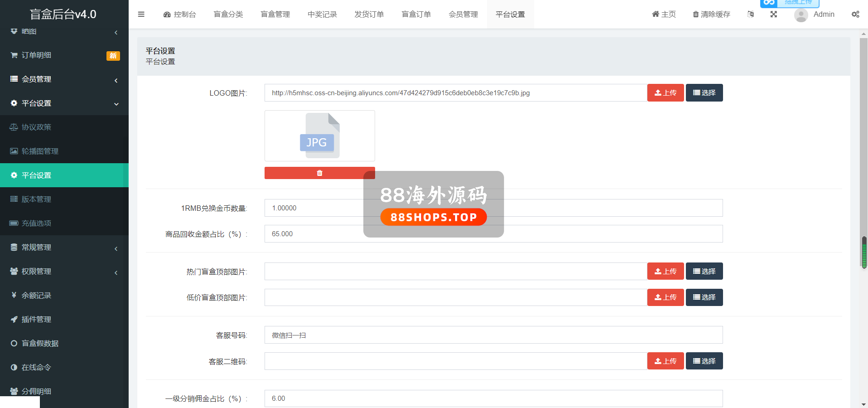Image resolution: width=868 pixels, height=408 pixels.
Task: Click 上传 button for LOGO图片
Action: (x=665, y=93)
